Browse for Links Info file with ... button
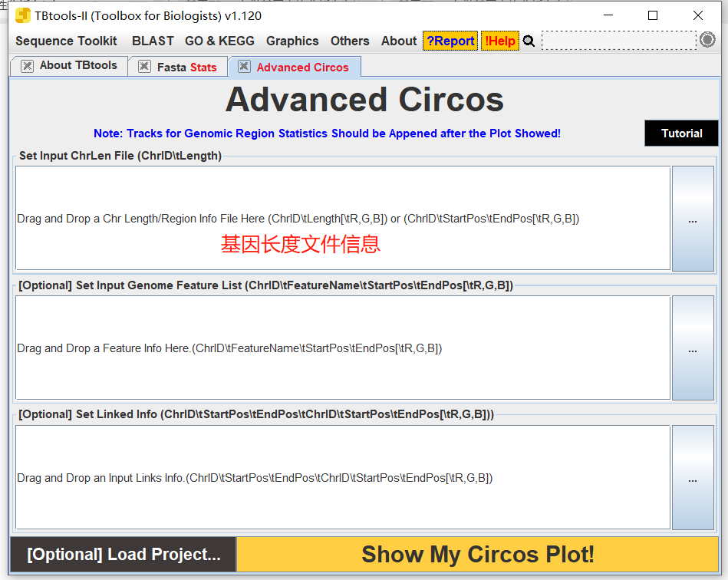The image size is (728, 580). (693, 477)
